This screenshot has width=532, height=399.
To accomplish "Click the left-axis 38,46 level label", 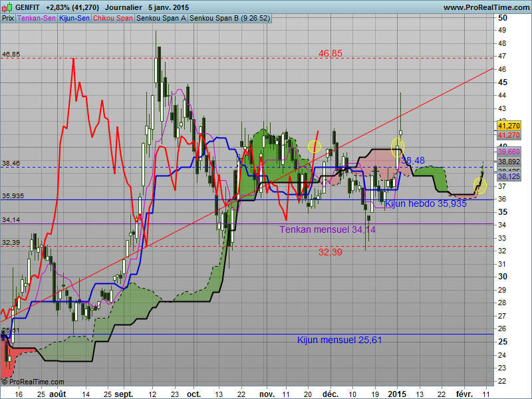I will 11,164.
